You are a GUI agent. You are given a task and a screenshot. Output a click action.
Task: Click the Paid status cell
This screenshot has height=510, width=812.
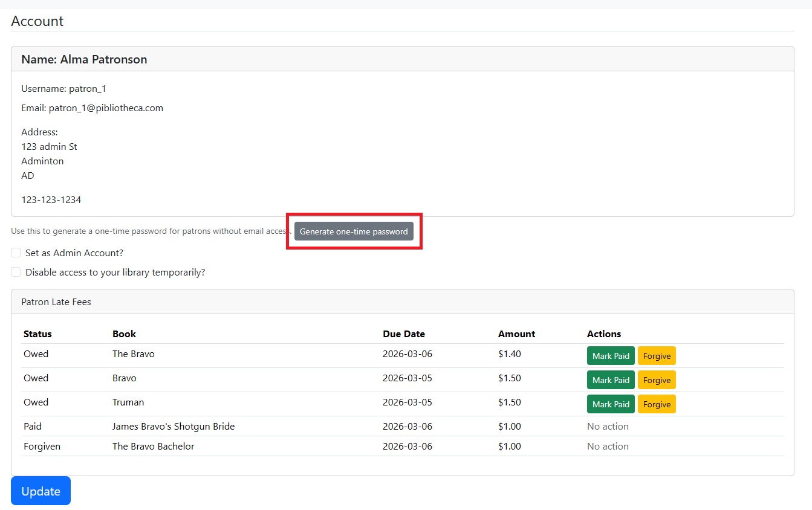(x=33, y=426)
